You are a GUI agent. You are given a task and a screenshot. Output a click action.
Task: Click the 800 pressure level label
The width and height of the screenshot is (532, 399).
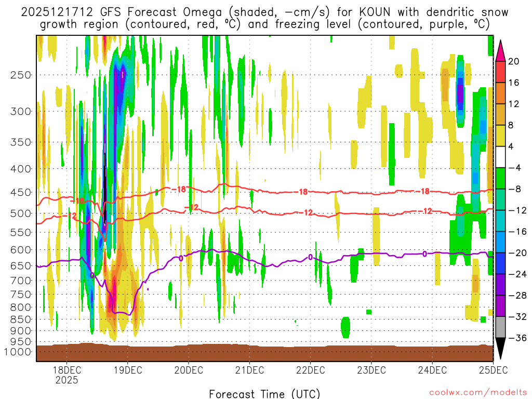pos(21,308)
